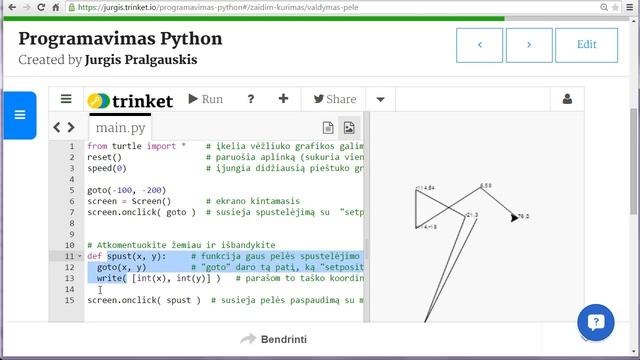Image resolution: width=640 pixels, height=360 pixels.
Task: Open the browser home icon
Action: pyautogui.click(x=56, y=7)
